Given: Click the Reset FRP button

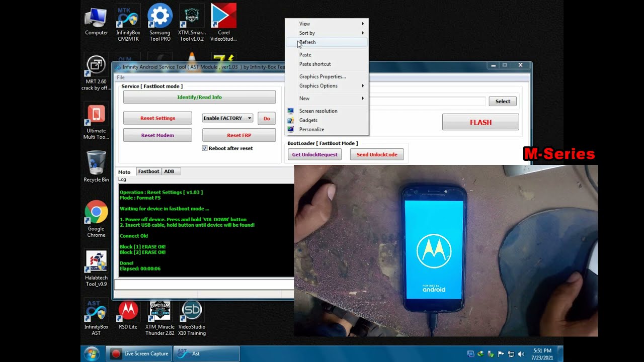Looking at the screenshot, I should (239, 135).
